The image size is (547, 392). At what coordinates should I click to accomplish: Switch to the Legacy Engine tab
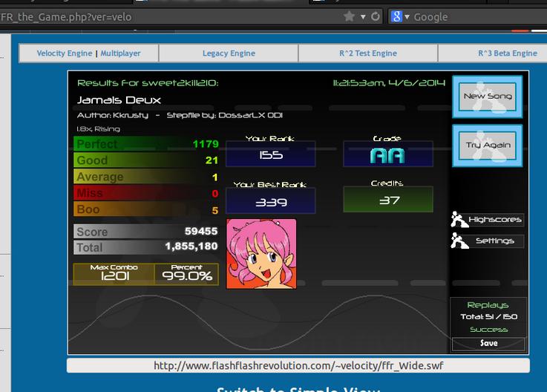(x=229, y=53)
